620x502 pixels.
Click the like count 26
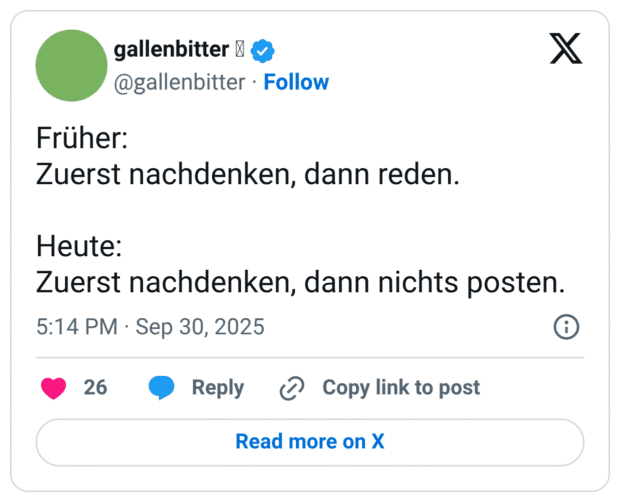[95, 388]
